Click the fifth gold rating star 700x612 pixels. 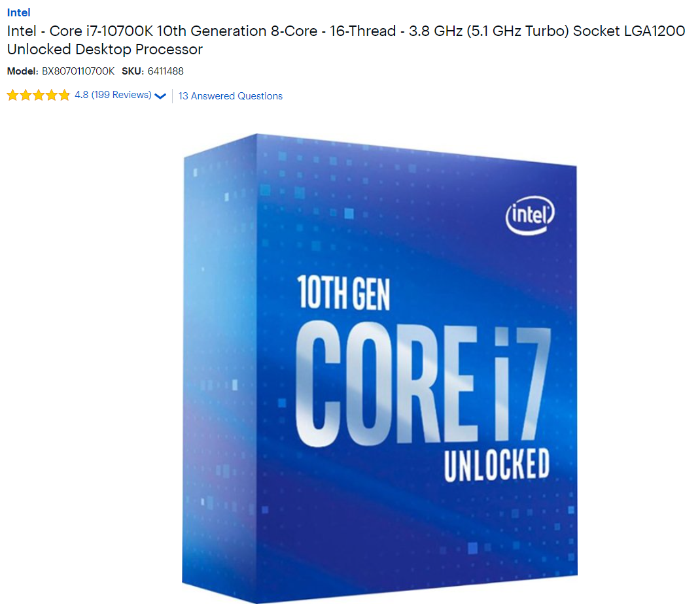pyautogui.click(x=64, y=95)
